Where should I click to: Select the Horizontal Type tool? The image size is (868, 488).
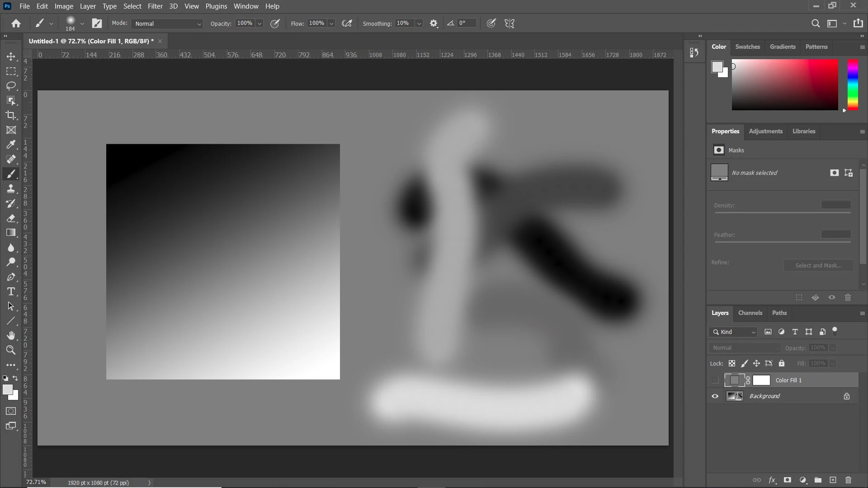[x=11, y=291]
